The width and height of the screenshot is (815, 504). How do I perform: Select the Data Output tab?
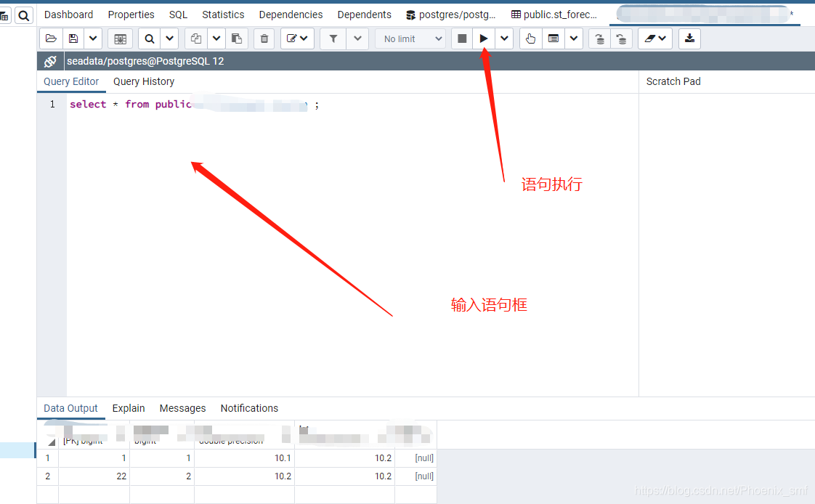coord(70,408)
